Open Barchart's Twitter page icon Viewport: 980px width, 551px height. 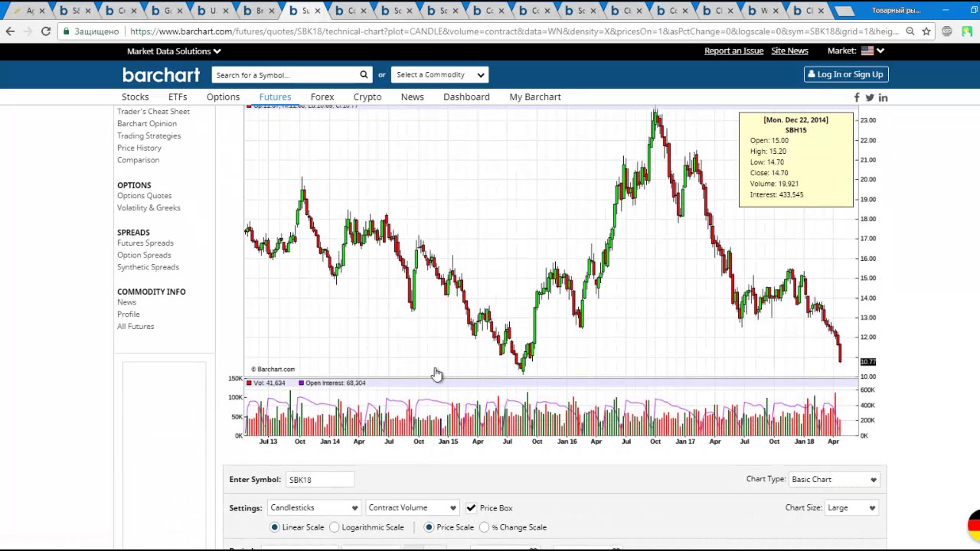[870, 97]
